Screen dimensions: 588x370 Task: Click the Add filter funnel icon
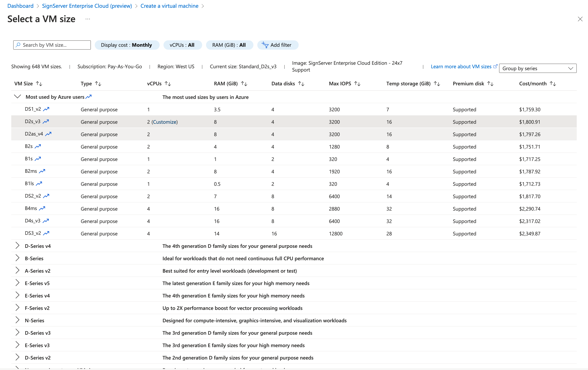pos(265,45)
